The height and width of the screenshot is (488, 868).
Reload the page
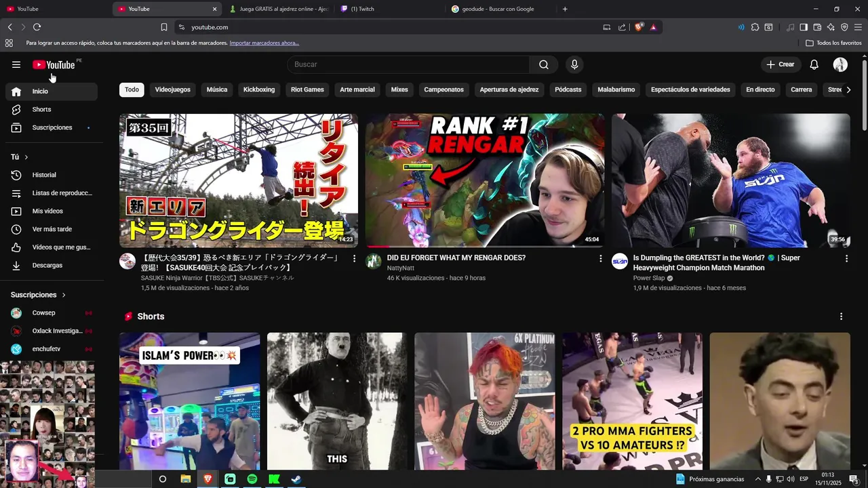(x=37, y=27)
